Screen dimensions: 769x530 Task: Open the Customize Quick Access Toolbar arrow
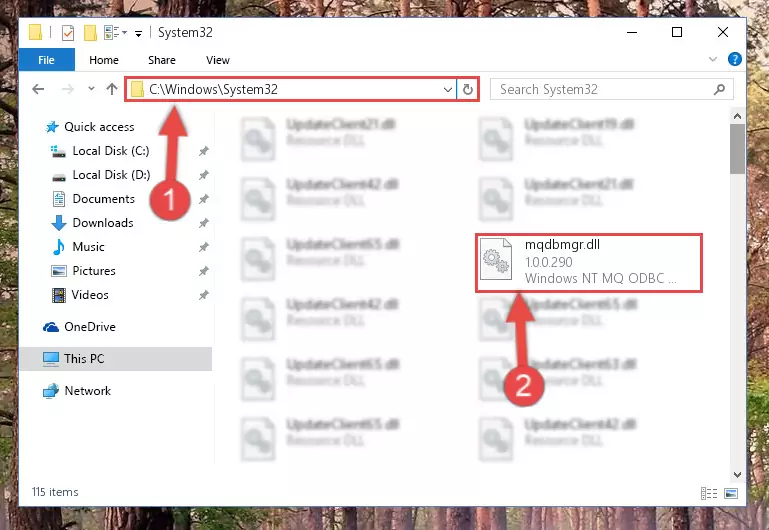click(x=138, y=33)
